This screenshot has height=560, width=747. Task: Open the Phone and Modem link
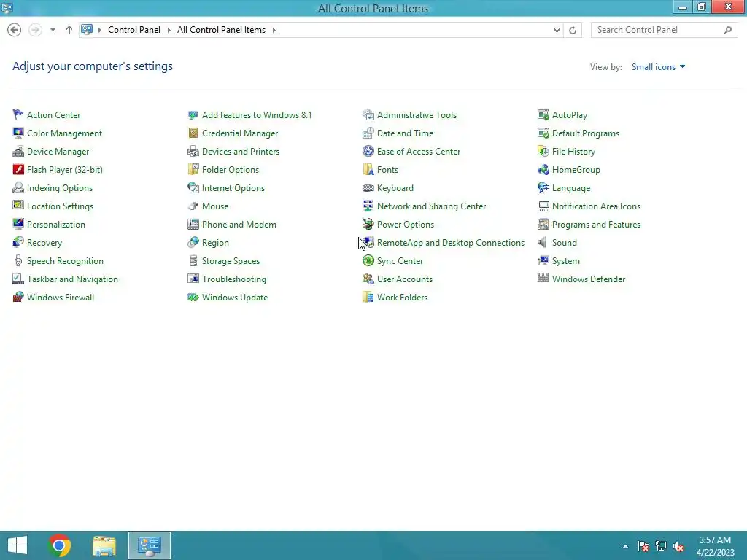tap(239, 225)
